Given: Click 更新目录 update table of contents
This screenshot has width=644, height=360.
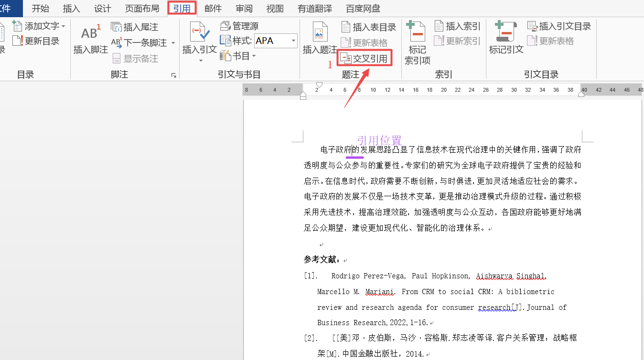Looking at the screenshot, I should [x=36, y=42].
